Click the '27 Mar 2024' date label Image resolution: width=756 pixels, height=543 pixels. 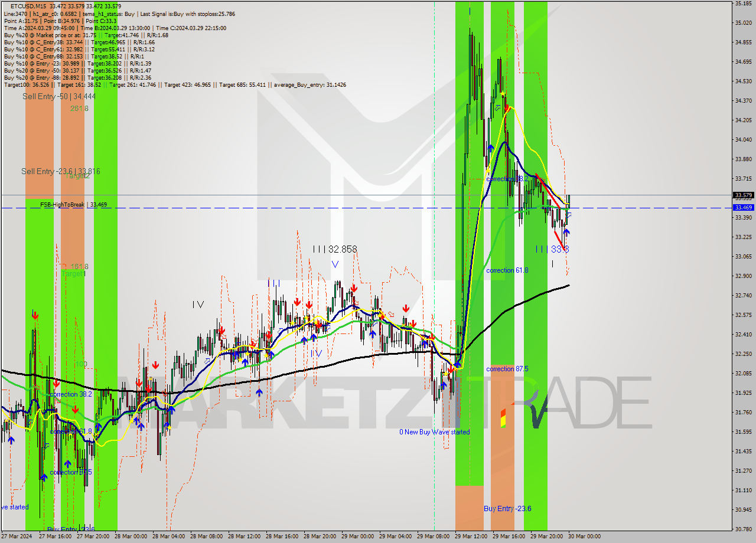pos(16,537)
